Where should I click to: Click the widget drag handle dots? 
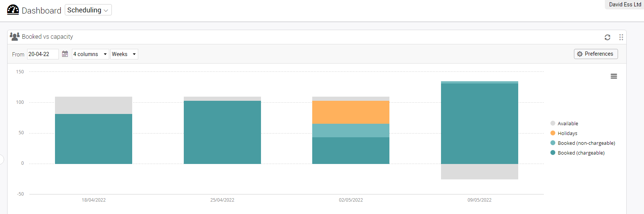pyautogui.click(x=621, y=37)
